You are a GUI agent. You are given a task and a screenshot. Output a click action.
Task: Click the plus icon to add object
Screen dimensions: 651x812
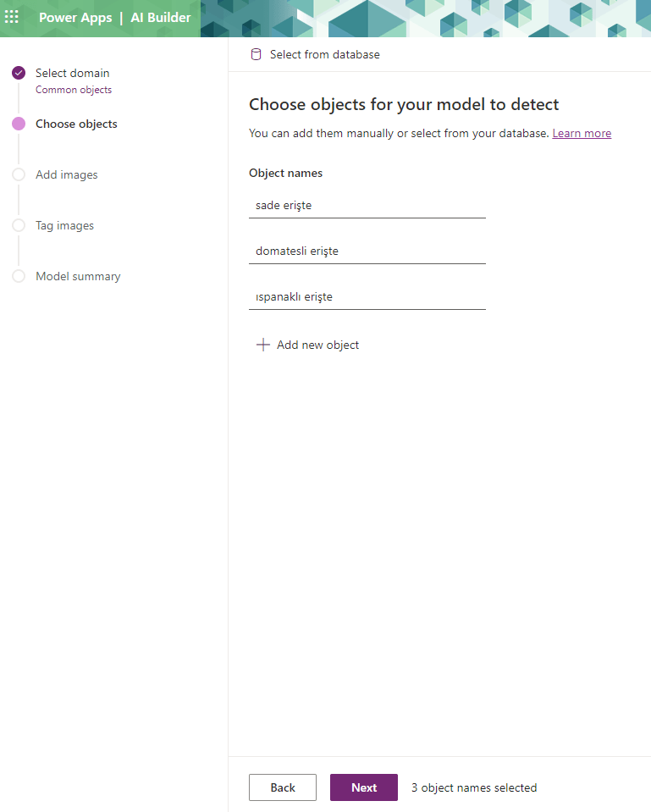pos(263,345)
